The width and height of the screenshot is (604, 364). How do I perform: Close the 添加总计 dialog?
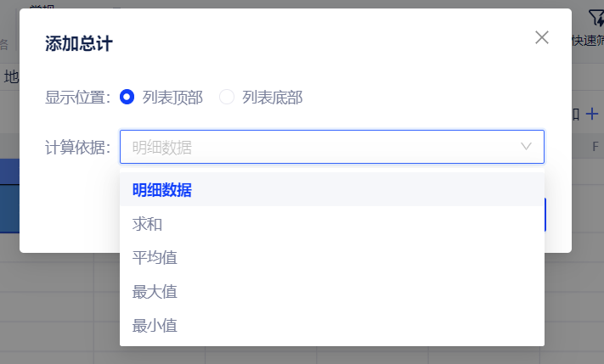point(542,37)
